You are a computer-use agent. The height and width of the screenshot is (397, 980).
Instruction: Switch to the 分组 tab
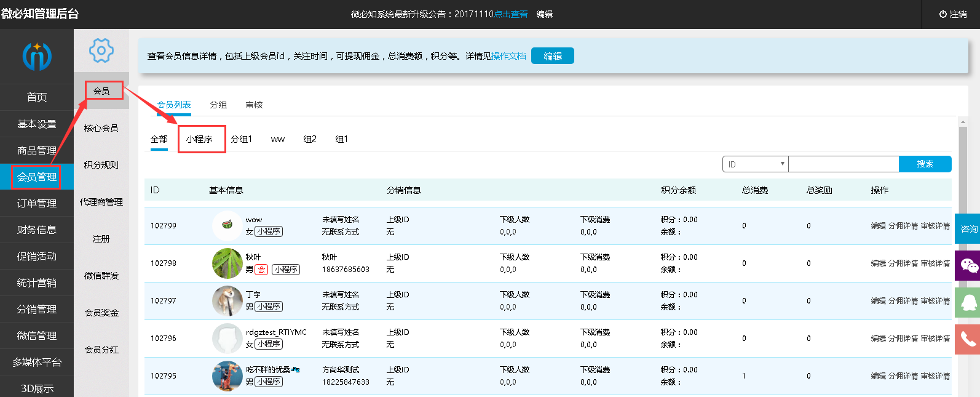218,105
